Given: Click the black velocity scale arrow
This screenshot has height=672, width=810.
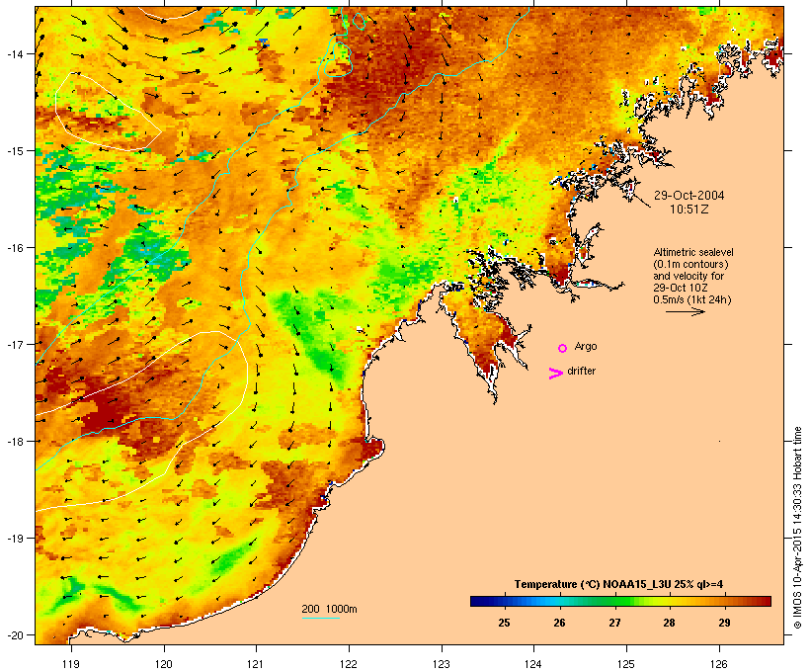Looking at the screenshot, I should pos(686,311).
